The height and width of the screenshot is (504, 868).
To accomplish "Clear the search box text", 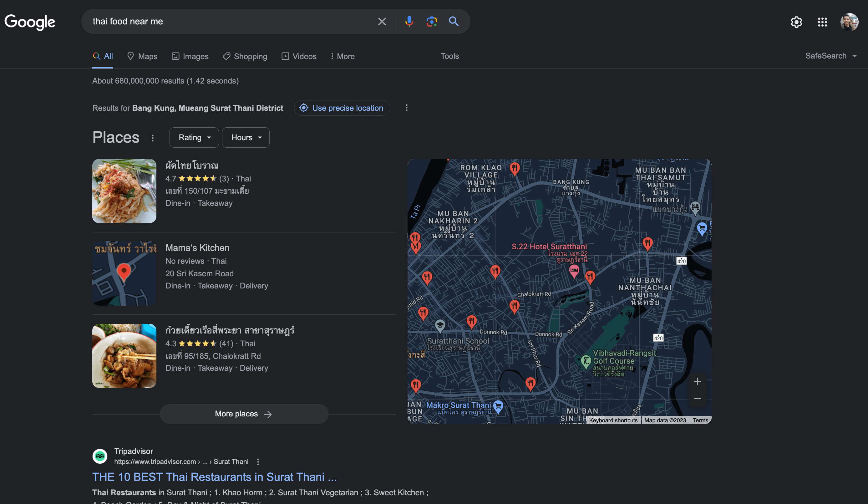I will click(x=382, y=21).
